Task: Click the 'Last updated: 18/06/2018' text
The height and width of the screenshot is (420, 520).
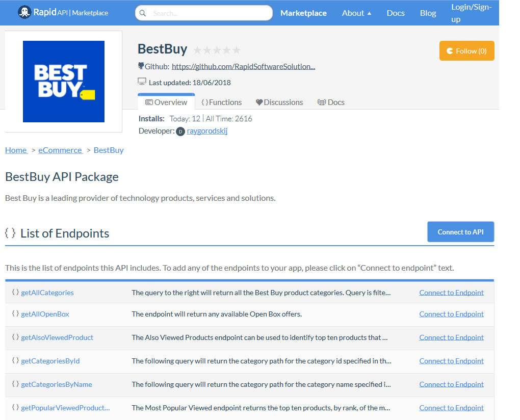Action: (190, 83)
